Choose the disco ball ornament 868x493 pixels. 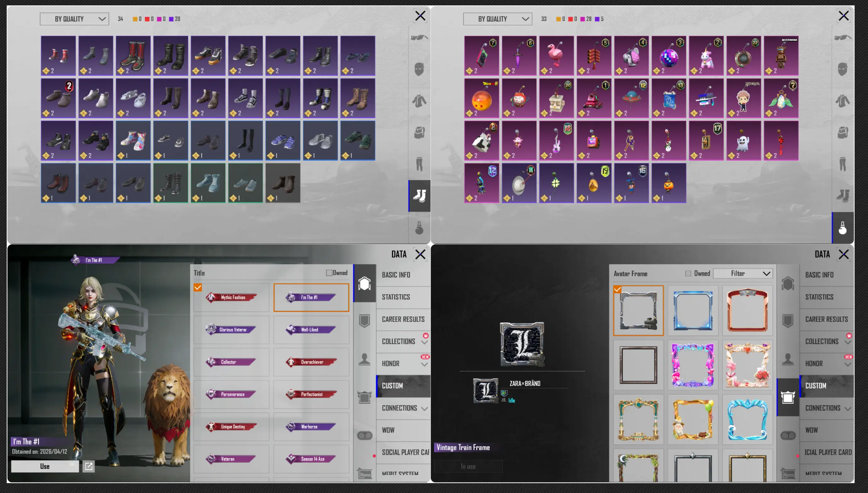(669, 55)
